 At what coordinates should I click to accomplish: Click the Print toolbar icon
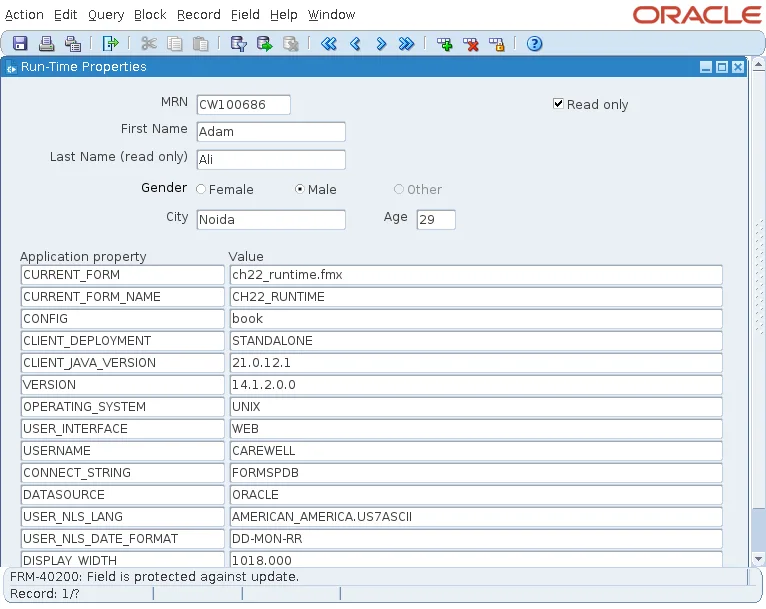pos(46,43)
